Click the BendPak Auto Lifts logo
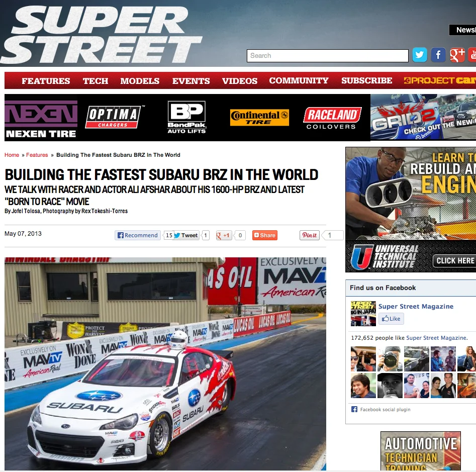Image resolution: width=476 pixels, height=472 pixels. pos(186,117)
